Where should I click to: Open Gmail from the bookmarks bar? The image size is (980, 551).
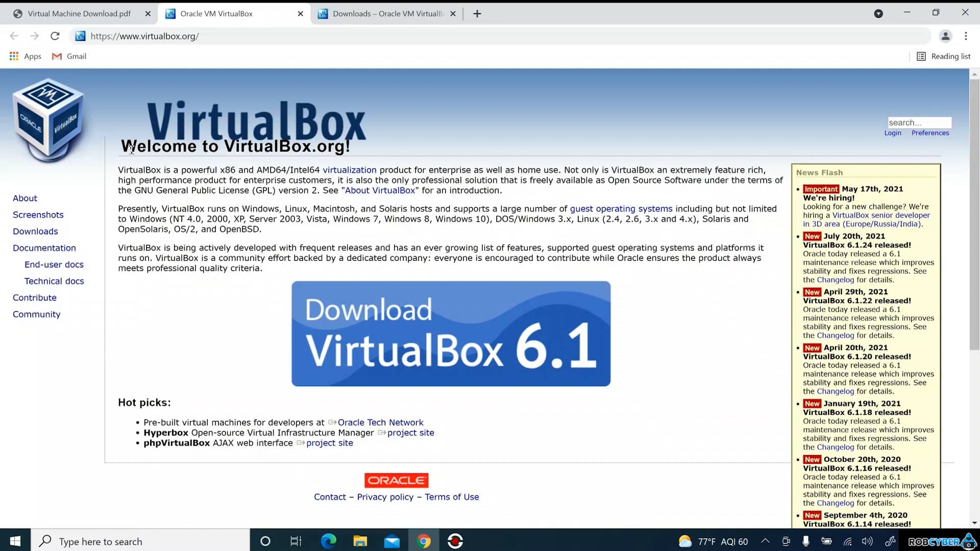[69, 56]
